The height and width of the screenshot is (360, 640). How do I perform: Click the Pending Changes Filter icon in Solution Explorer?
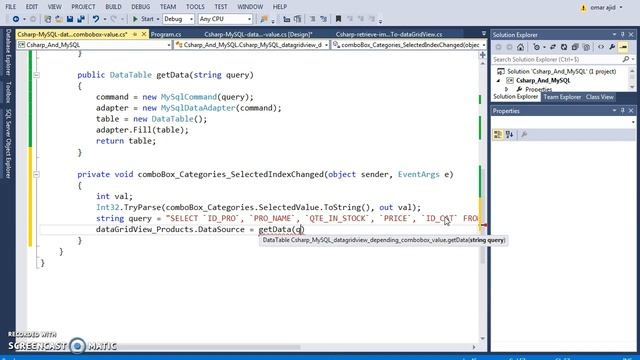point(536,47)
